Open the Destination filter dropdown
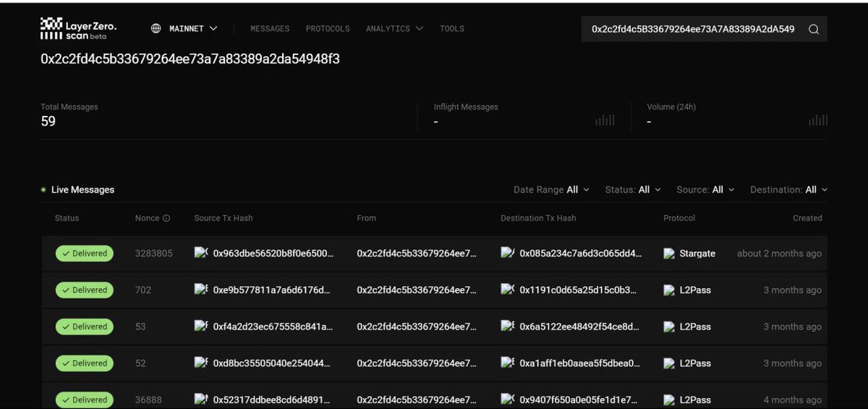This screenshot has height=409, width=868. tap(788, 190)
